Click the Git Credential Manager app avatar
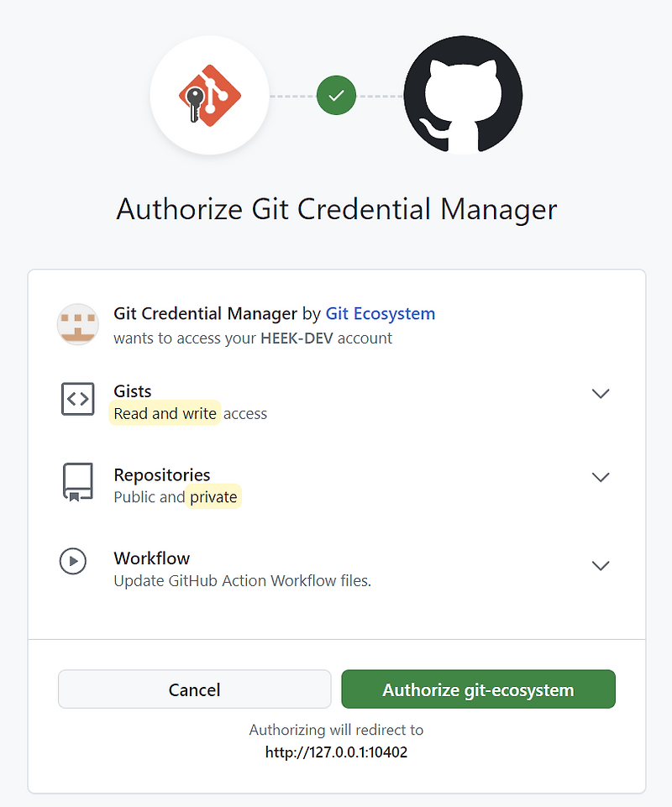This screenshot has width=672, height=807. coord(78,323)
